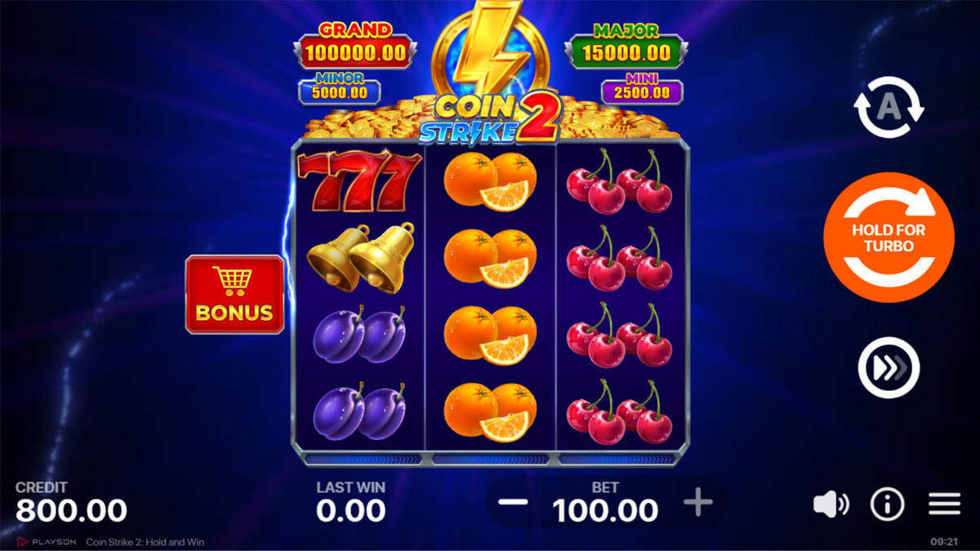Click the golden bells symbol
The image size is (980, 551).
coord(359,257)
